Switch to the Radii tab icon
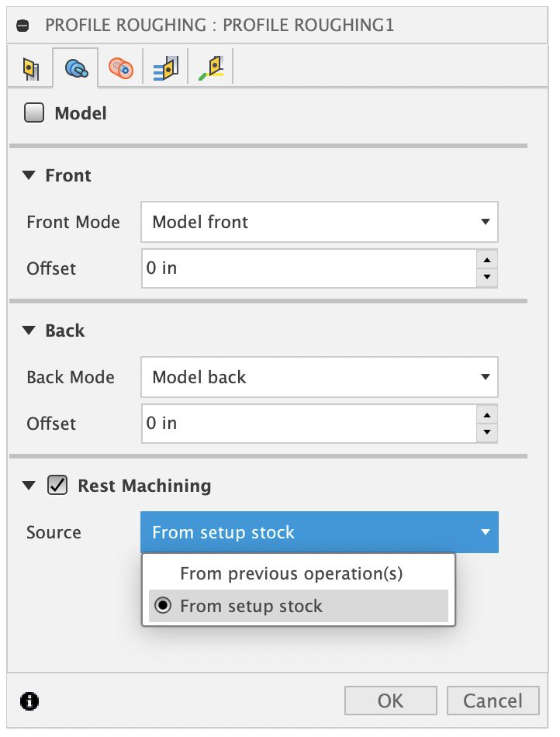Image resolution: width=560 pixels, height=737 pixels. click(x=121, y=69)
